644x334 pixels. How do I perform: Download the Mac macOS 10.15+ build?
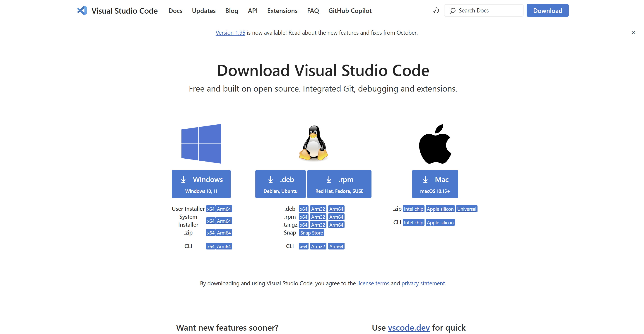pyautogui.click(x=435, y=184)
